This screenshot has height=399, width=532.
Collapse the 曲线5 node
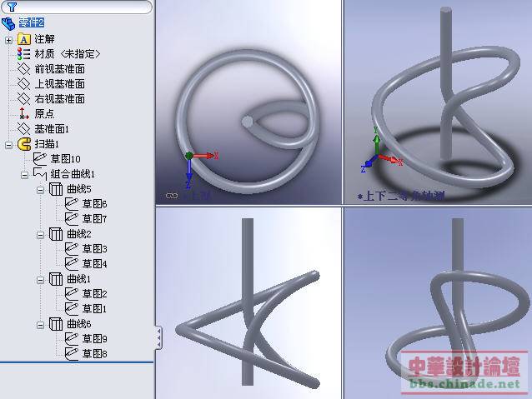click(40, 190)
